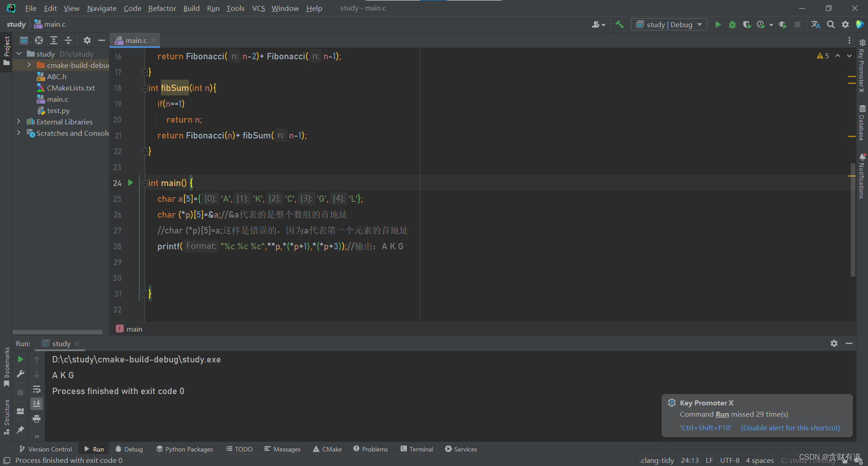Open the VCS menu
This screenshot has height=466, width=868.
pos(259,8)
